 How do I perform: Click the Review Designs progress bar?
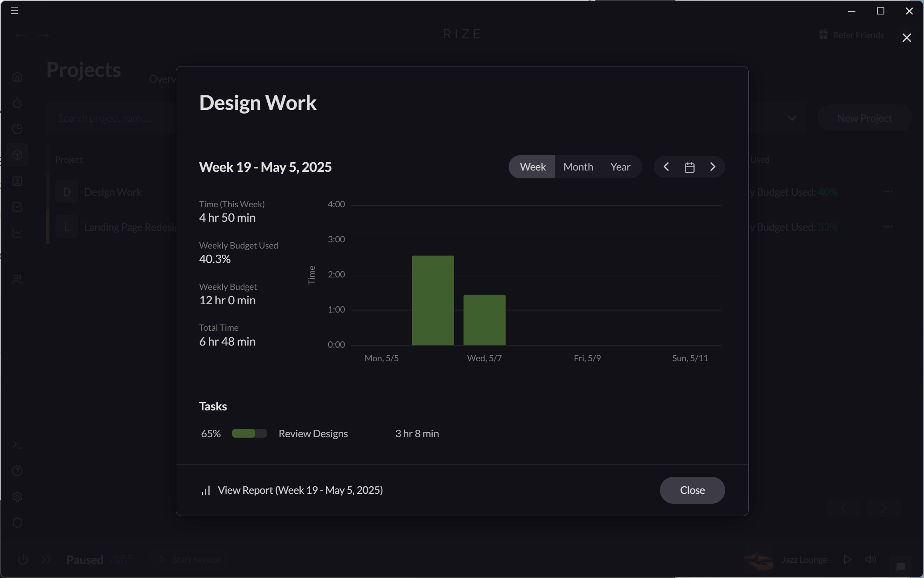[x=249, y=433]
